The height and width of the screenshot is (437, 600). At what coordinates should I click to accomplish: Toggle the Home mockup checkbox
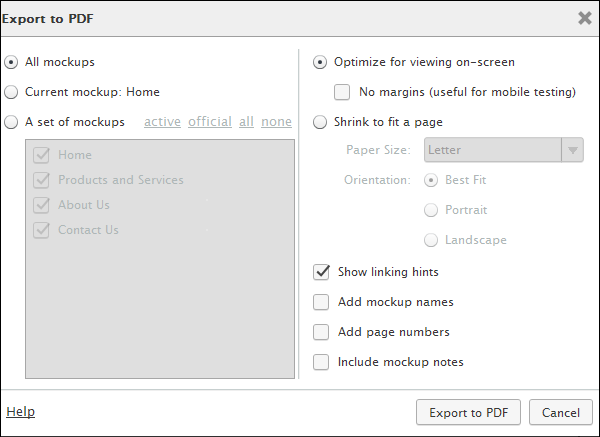[x=42, y=155]
